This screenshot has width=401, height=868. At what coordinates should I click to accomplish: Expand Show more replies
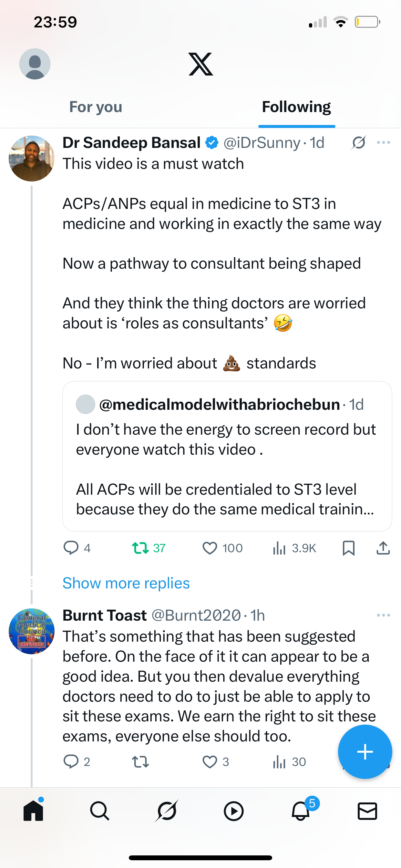[x=126, y=583]
